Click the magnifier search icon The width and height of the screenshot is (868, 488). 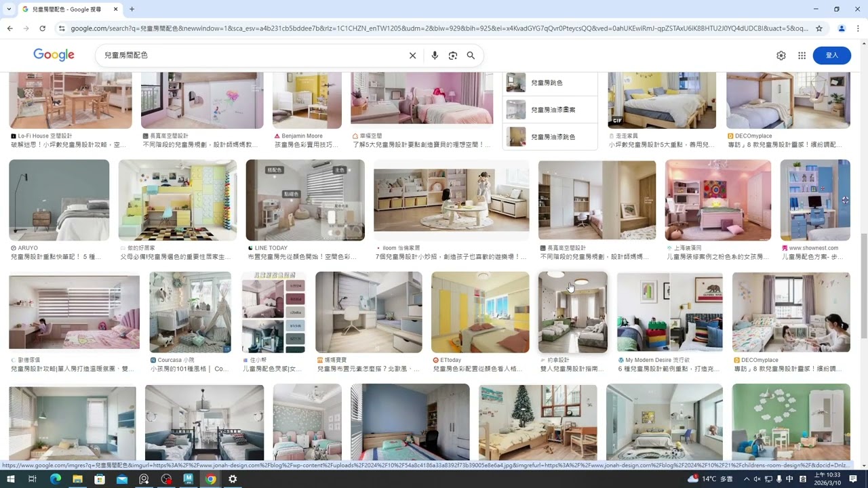click(471, 56)
